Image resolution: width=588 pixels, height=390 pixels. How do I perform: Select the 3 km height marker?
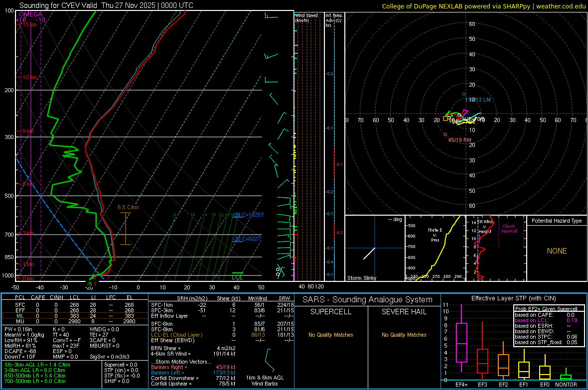tap(28, 233)
